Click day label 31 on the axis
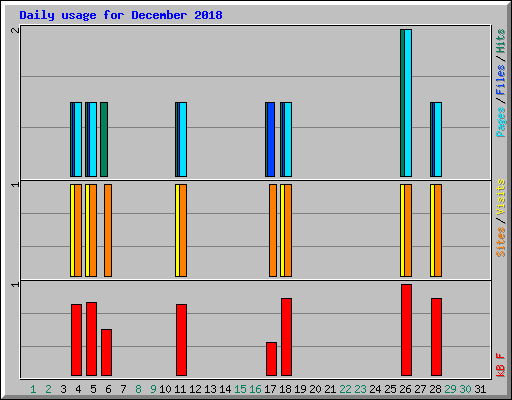Screen dimensions: 512x400 480,389
